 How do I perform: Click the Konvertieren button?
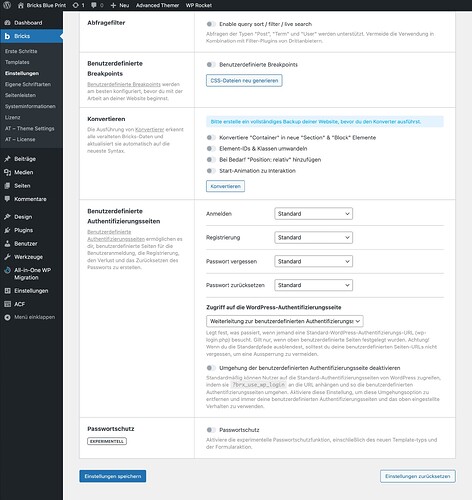[x=225, y=186]
